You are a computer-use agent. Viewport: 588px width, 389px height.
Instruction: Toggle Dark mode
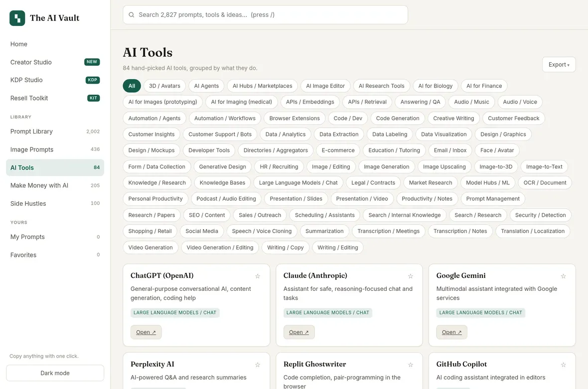click(55, 373)
